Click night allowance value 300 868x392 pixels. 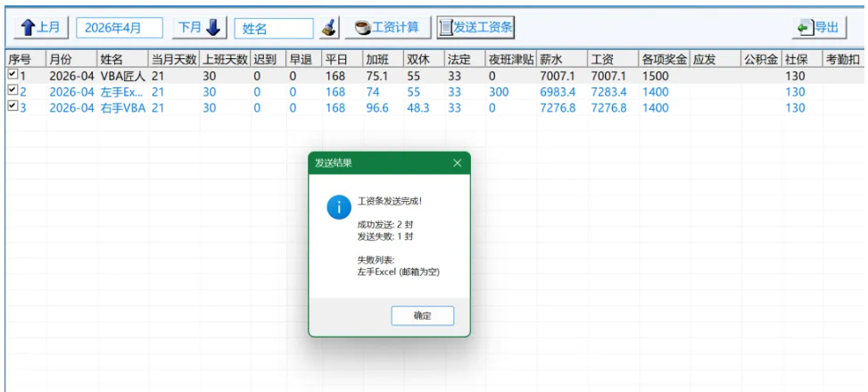coord(499,92)
